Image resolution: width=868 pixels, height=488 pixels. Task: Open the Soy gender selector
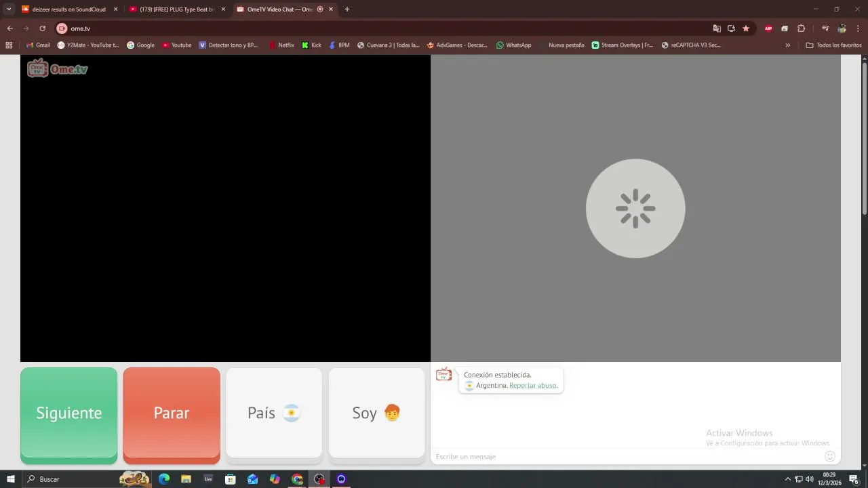point(376,413)
